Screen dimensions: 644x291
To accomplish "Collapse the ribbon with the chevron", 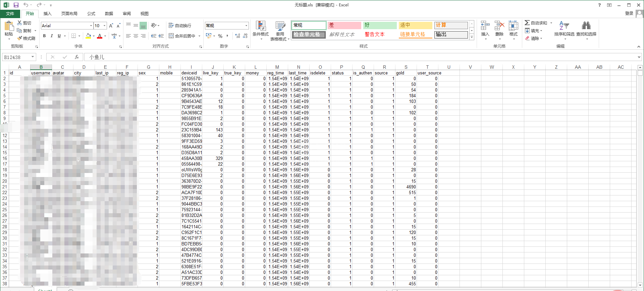I will point(639,47).
